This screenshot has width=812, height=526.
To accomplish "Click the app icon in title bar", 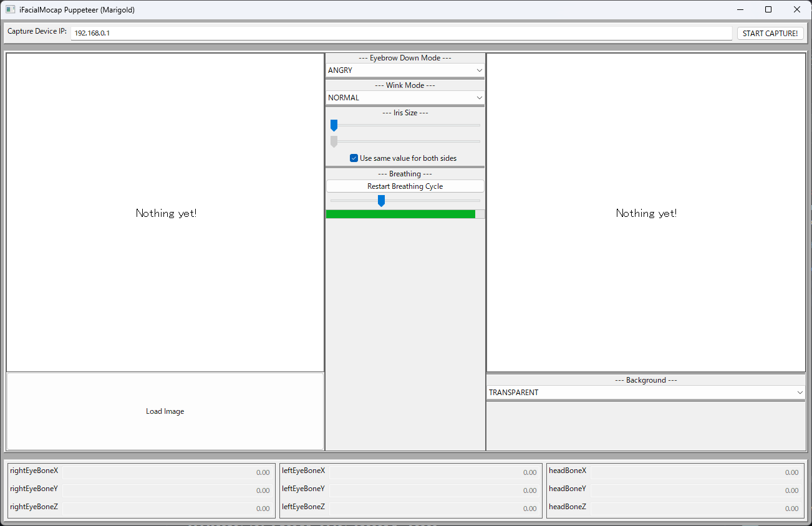I will (11, 10).
